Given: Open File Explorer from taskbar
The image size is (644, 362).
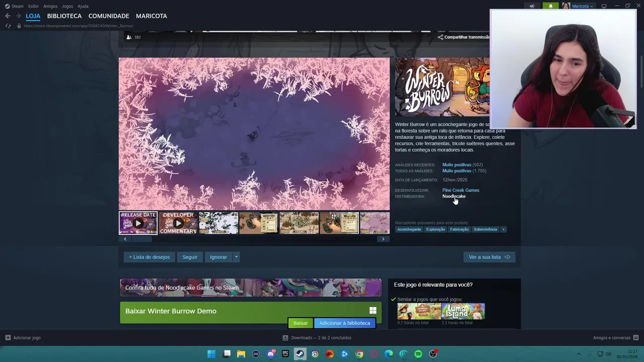Looking at the screenshot, I should [x=242, y=354].
